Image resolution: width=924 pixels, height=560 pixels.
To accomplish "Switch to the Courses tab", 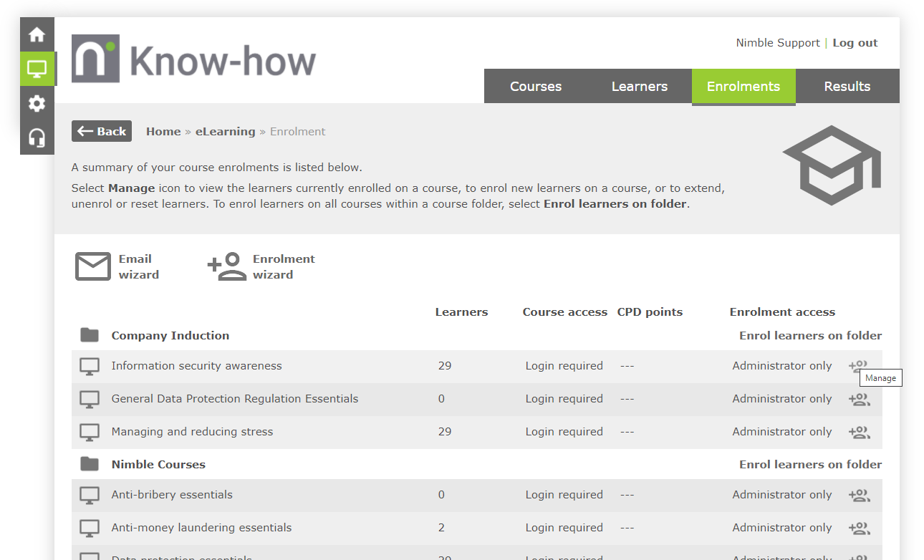I will click(x=535, y=86).
